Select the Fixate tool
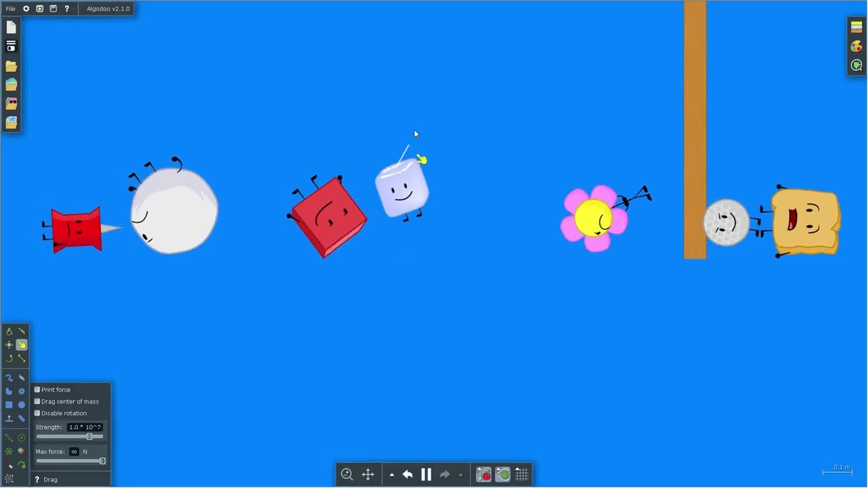Viewport: 868px width, 488px height. (x=22, y=438)
